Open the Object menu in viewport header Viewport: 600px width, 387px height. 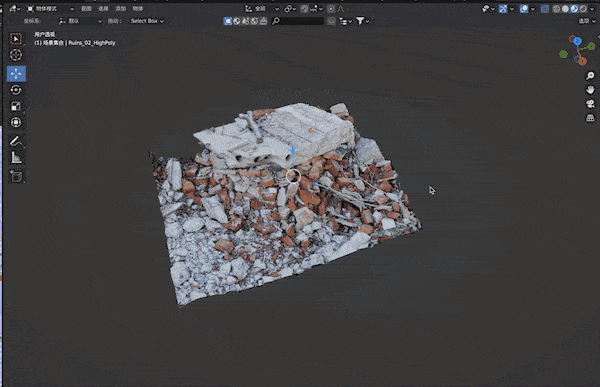tap(138, 8)
